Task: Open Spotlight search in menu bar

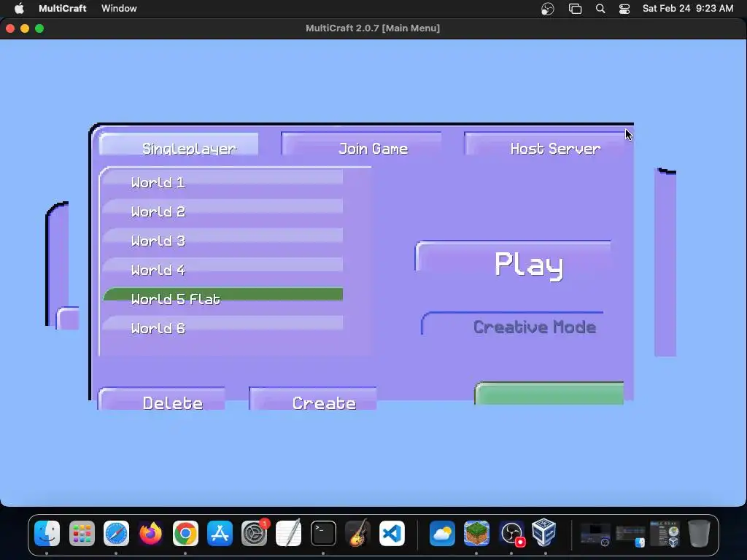Action: coord(600,9)
